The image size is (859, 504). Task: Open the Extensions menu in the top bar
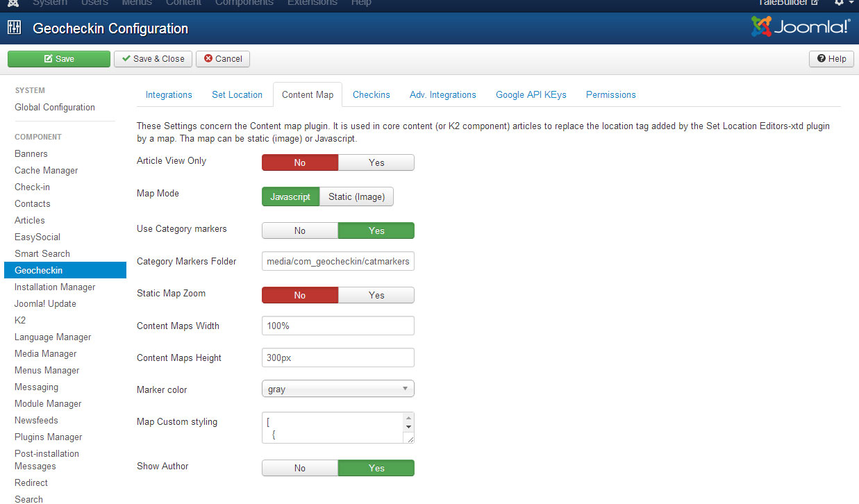tap(312, 3)
